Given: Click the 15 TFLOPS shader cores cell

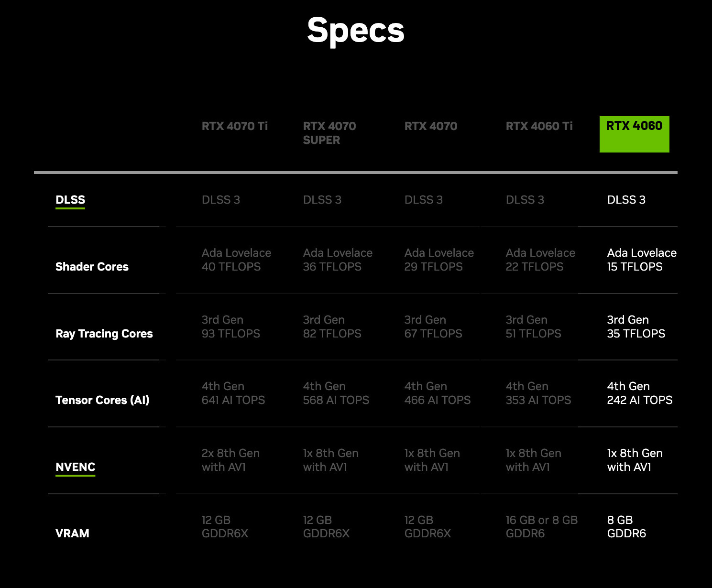Looking at the screenshot, I should pos(635,267).
